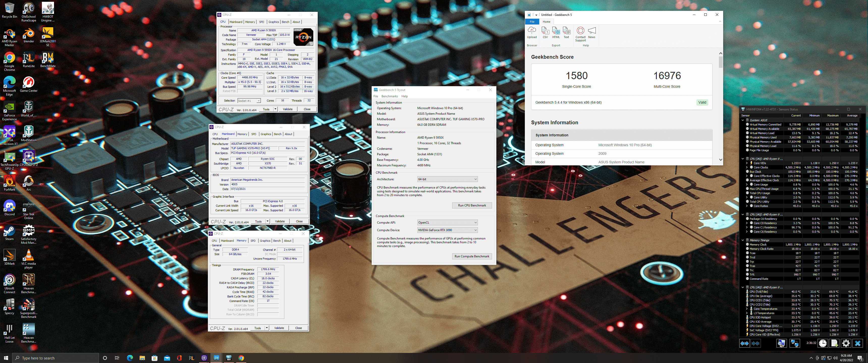Click HWiNFO expand columns double-arrow icon
Image resolution: width=868 pixels, height=363 pixels.
[x=744, y=343]
